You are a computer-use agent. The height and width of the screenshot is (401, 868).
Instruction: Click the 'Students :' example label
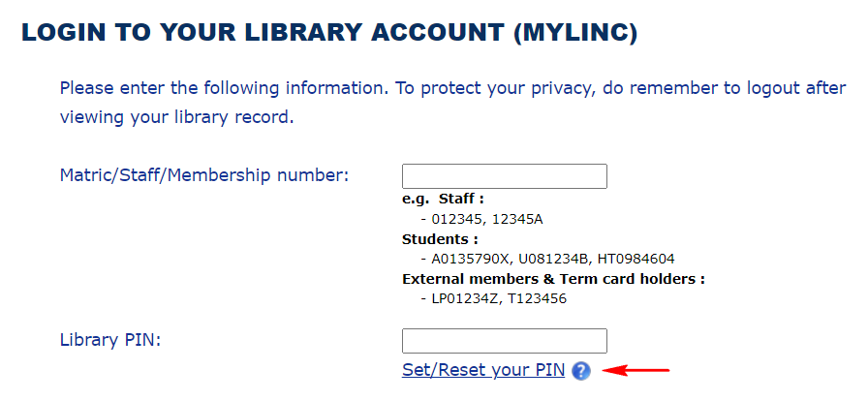[x=440, y=239]
